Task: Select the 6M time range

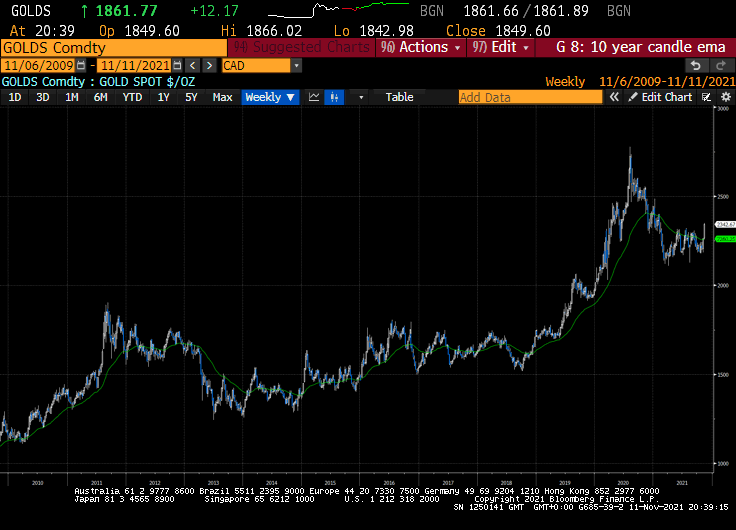Action: tap(100, 97)
